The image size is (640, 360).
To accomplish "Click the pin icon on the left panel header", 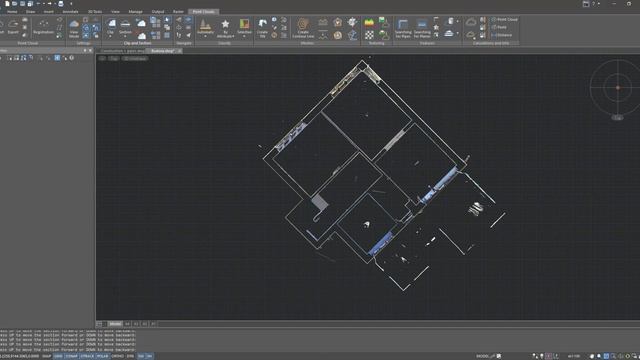I will [85, 51].
